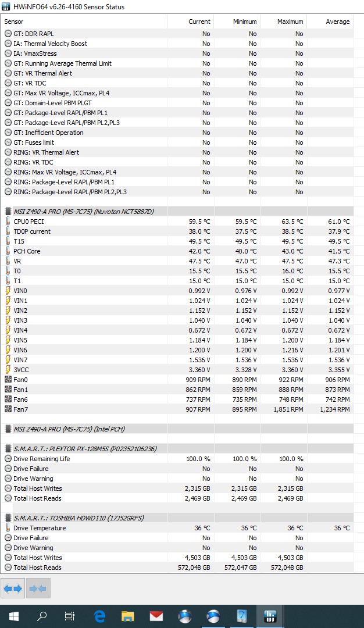Click the Sensor column header
The image size is (364, 628).
[84, 22]
